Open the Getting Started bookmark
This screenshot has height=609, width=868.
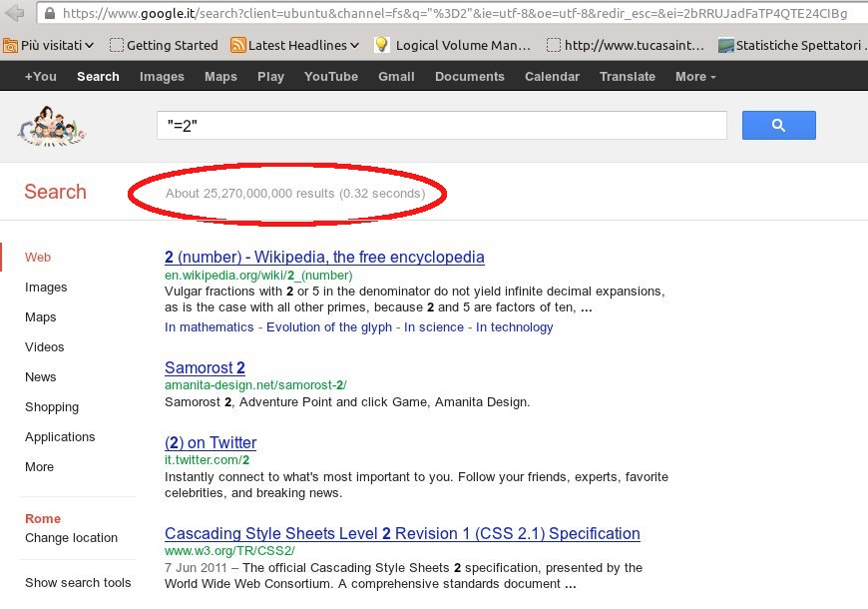click(163, 45)
